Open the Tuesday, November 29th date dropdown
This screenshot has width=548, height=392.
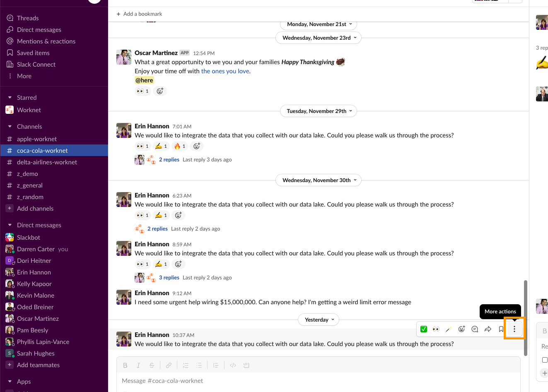(x=319, y=111)
